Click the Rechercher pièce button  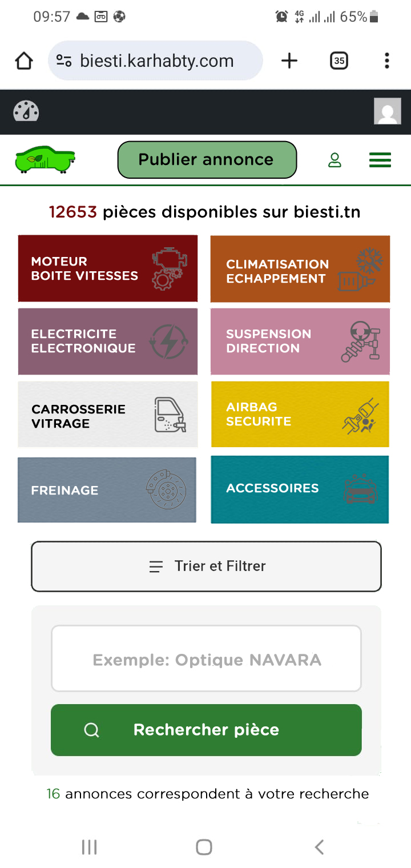(x=206, y=730)
